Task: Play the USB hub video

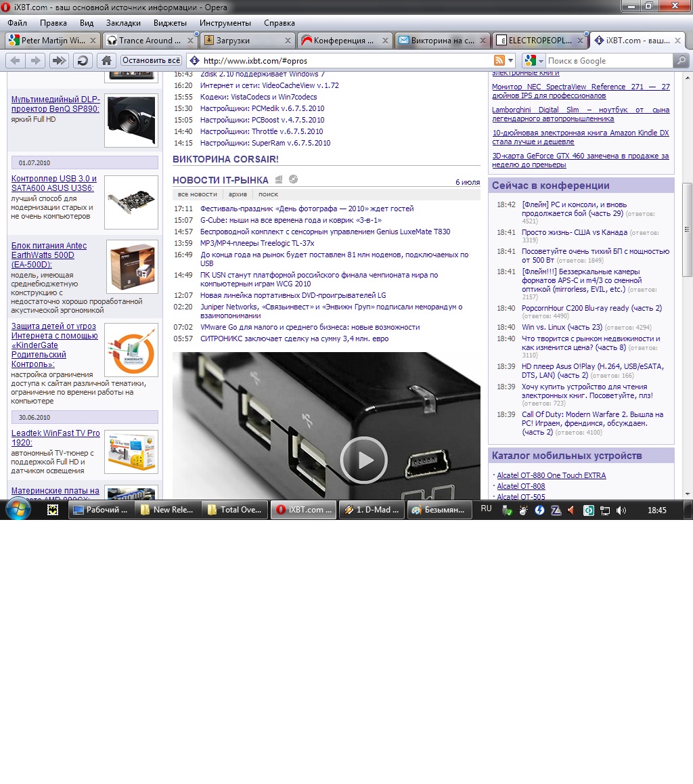Action: point(363,460)
